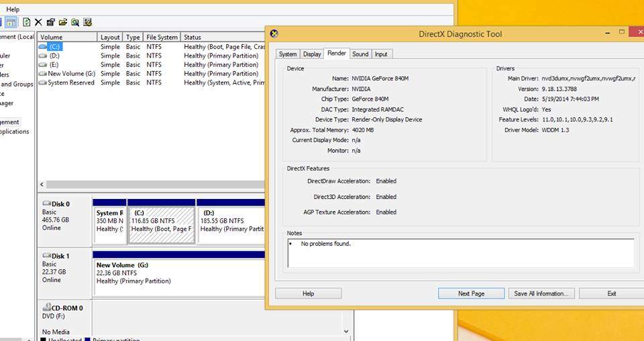644x341 pixels.
Task: Click the NTFS cell in the (C:) row
Action: (x=154, y=47)
